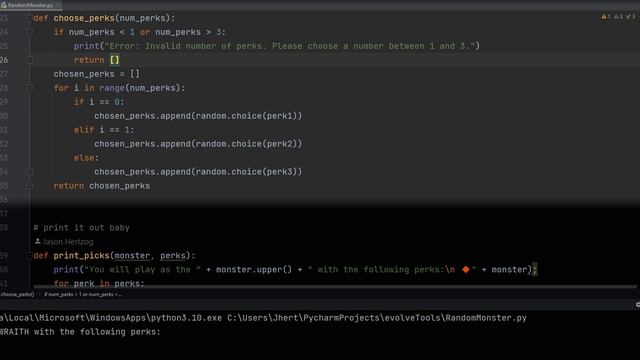Screen dimensions: 640x360
Task: Click line number 26 in the gutter
Action: [x=4, y=60]
